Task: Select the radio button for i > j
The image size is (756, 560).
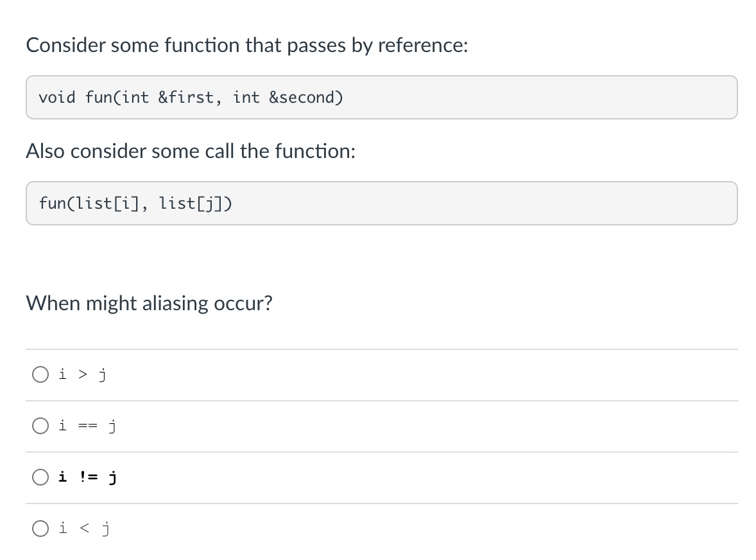Action: tap(40, 374)
